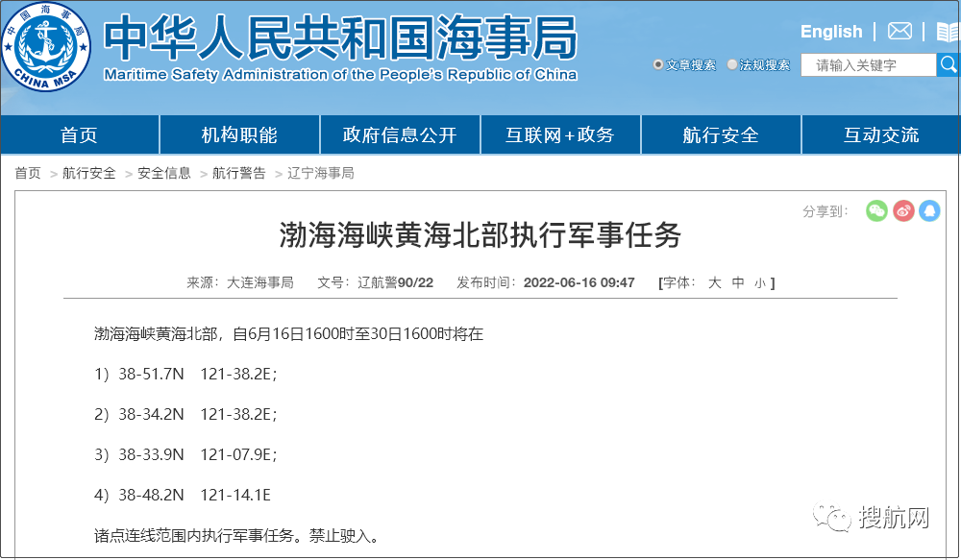961x560 pixels.
Task: Open the 互联网+政务 menu item
Action: (560, 134)
